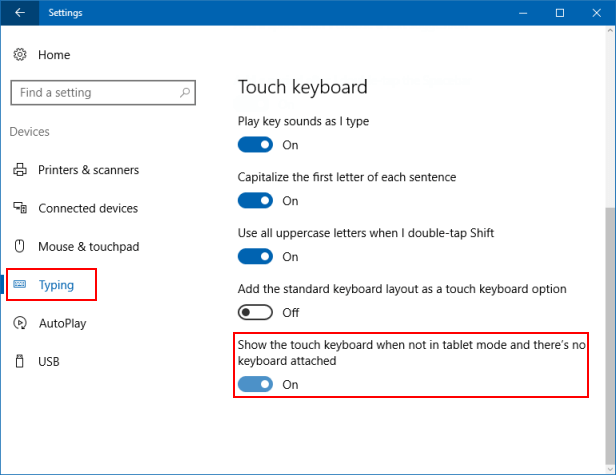Click the vertical scrollbar thumb
Image resolution: width=616 pixels, height=475 pixels.
[610, 336]
